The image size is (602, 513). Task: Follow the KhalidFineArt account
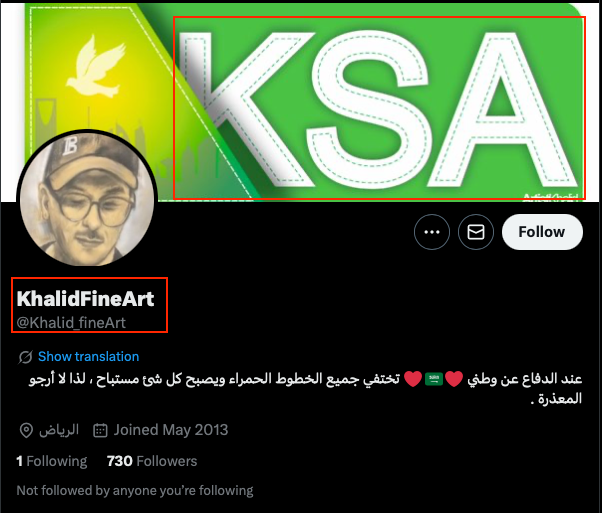(x=542, y=232)
